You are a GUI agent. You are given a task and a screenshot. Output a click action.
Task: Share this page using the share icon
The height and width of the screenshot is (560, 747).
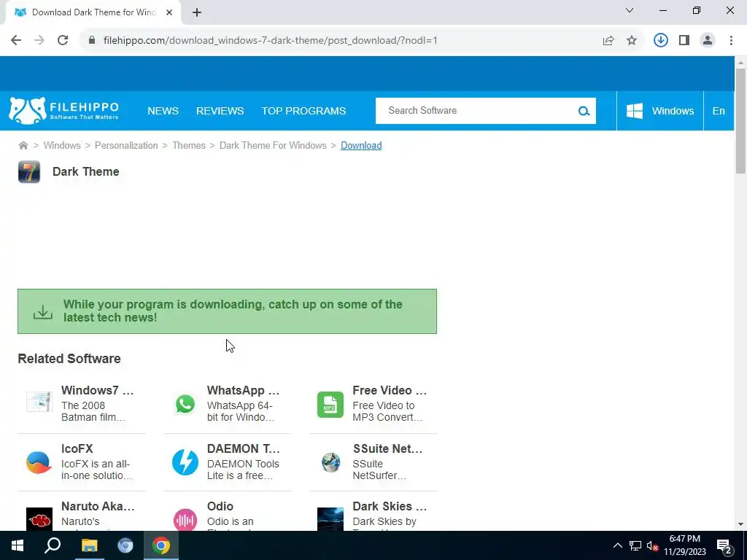(x=608, y=41)
